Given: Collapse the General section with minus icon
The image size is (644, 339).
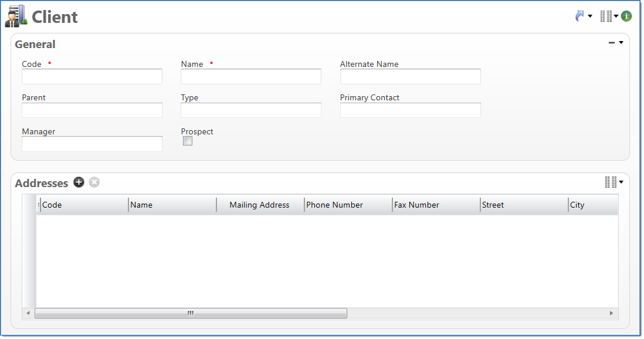Looking at the screenshot, I should [612, 43].
